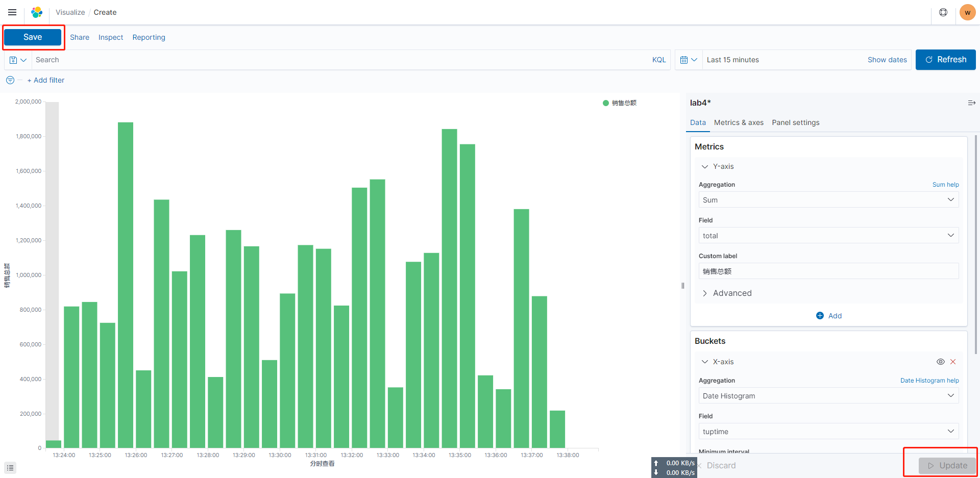Screen dimensions: 980x478
Task: Open the Share menu
Action: pos(80,37)
